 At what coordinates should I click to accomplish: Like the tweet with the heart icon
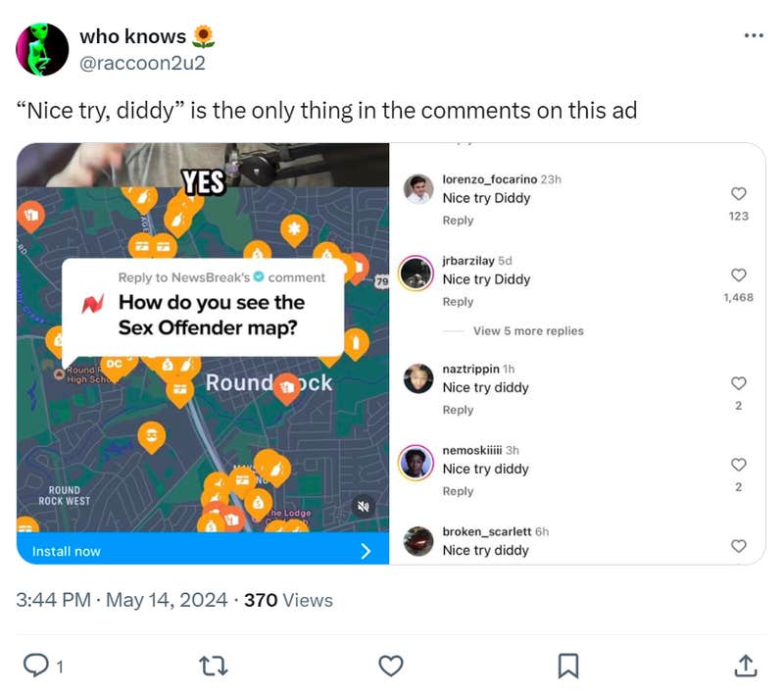[x=390, y=666]
